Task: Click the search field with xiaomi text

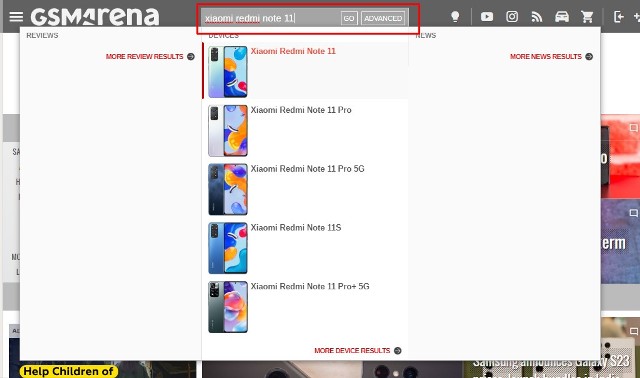Action: click(271, 18)
